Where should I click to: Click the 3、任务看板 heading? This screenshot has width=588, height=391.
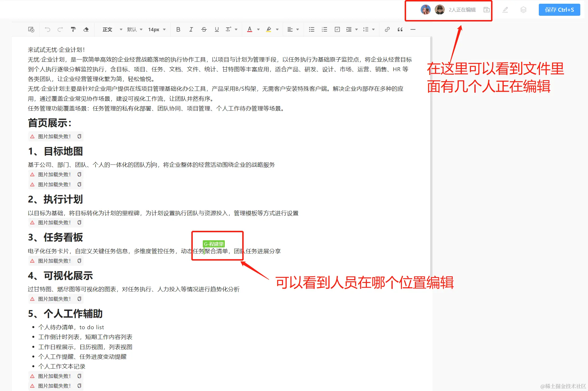[55, 237]
